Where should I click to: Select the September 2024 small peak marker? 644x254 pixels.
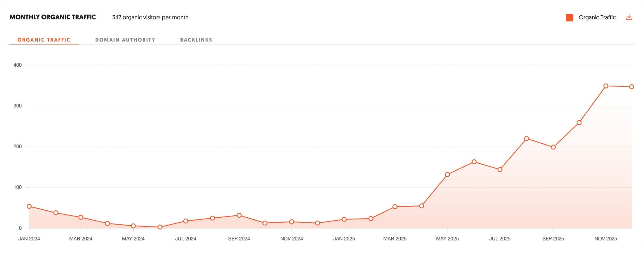coord(239,215)
